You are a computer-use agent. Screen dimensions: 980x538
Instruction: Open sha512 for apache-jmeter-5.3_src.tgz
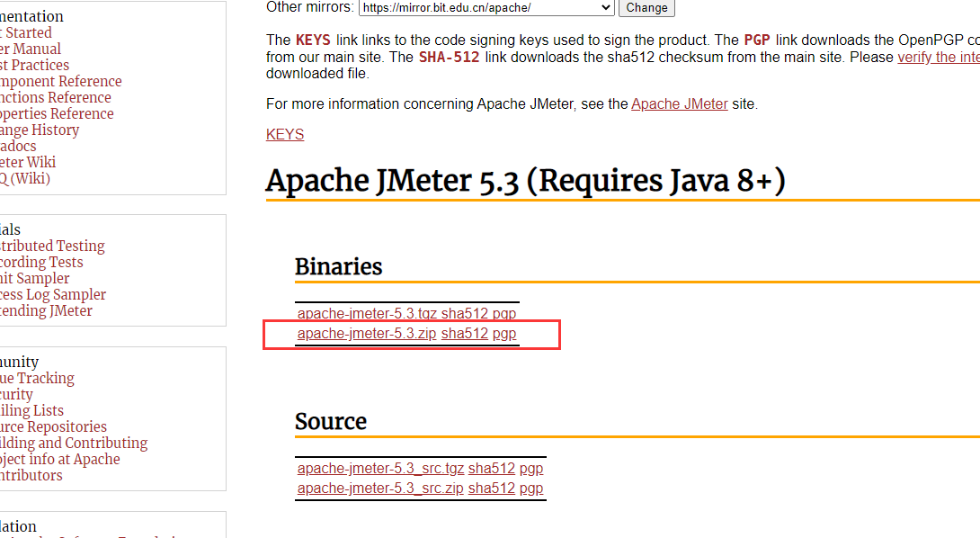[491, 468]
